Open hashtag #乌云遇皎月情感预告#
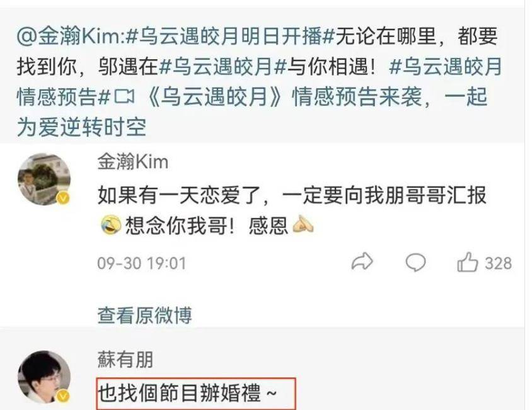The height and width of the screenshot is (410, 532). 259,81
